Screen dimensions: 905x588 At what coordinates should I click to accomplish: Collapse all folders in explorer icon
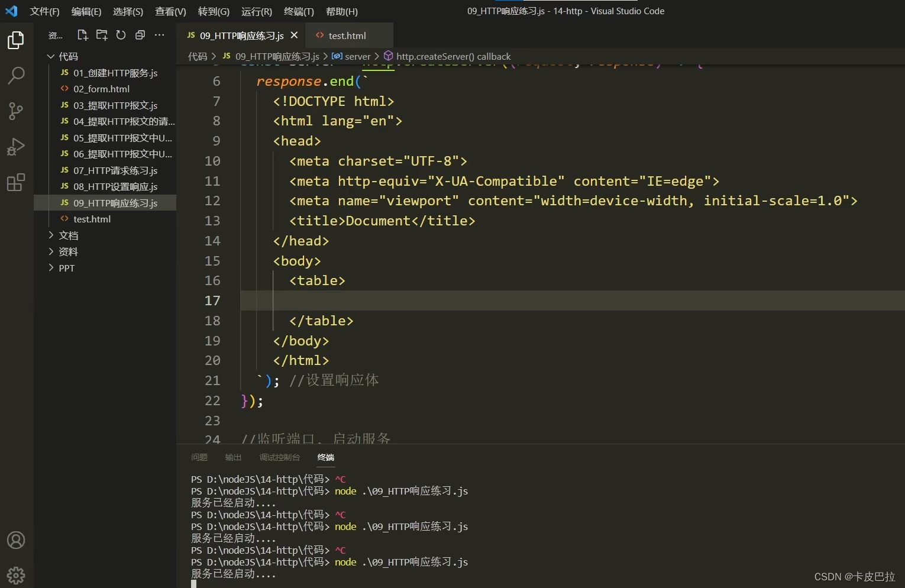pos(140,35)
